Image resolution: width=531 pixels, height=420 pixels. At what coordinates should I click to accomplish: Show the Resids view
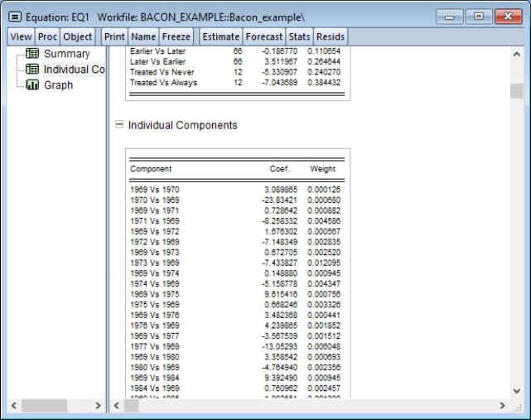[x=331, y=36]
